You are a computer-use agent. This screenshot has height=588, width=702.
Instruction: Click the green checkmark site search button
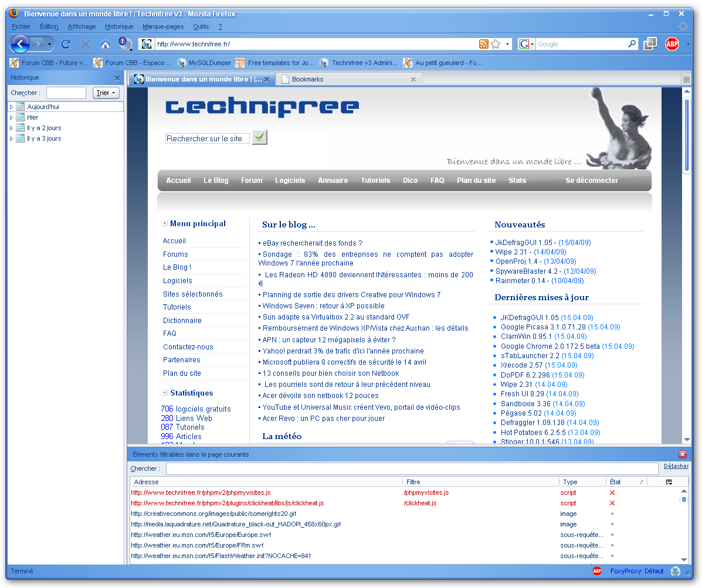(259, 137)
